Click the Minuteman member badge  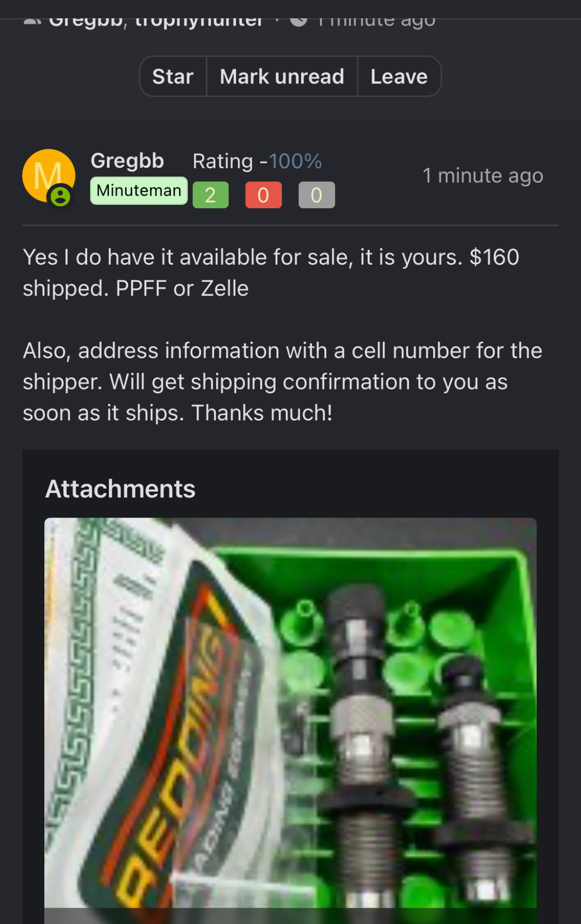[139, 191]
